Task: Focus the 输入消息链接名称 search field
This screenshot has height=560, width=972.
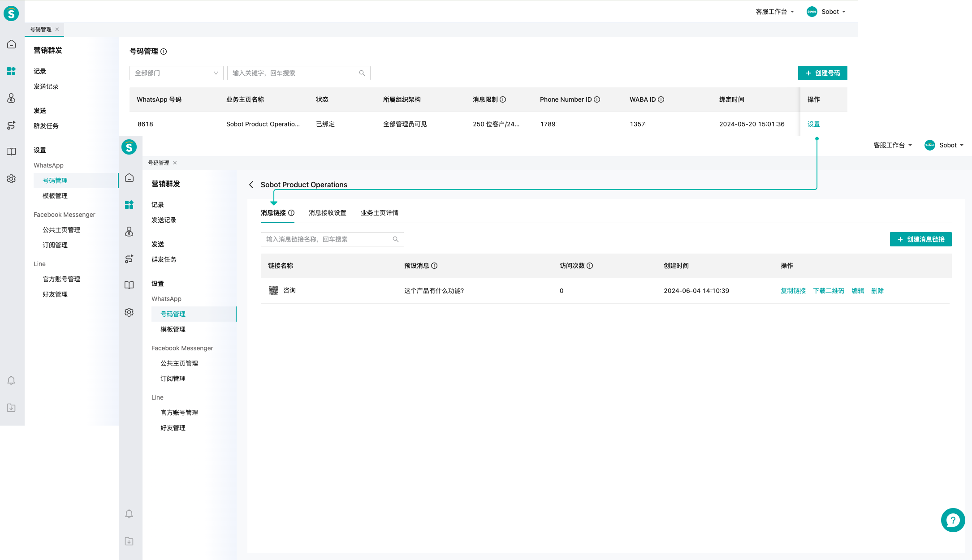Action: click(333, 239)
